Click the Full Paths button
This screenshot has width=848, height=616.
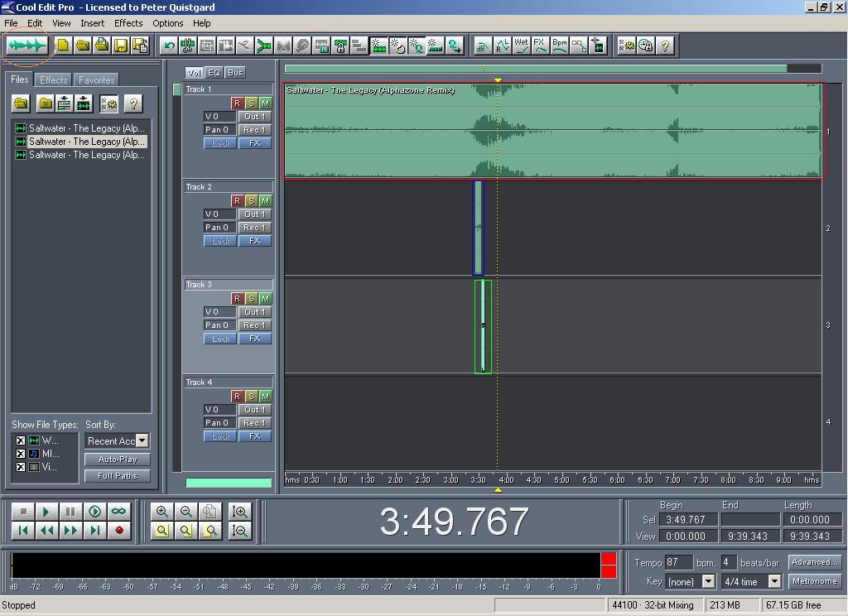pos(118,476)
